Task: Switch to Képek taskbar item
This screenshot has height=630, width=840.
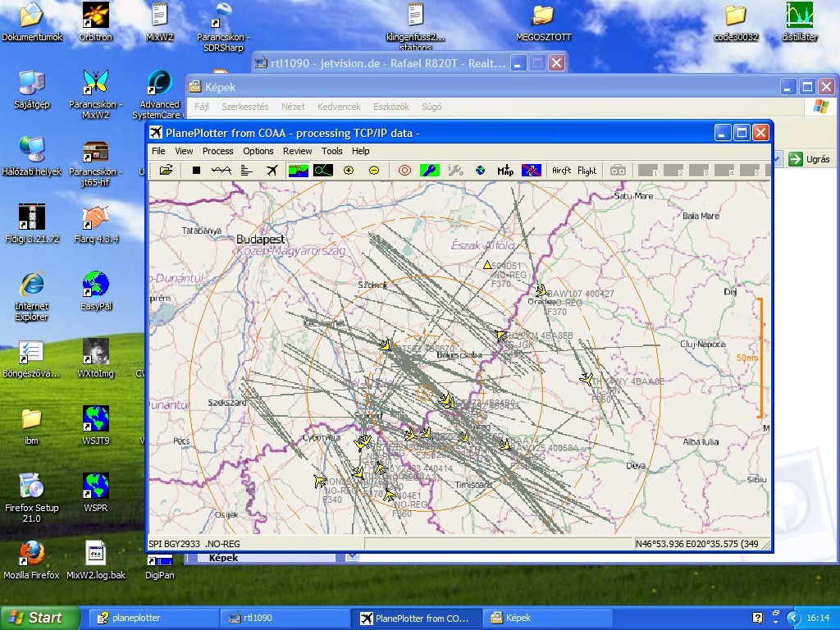Action: 547,618
